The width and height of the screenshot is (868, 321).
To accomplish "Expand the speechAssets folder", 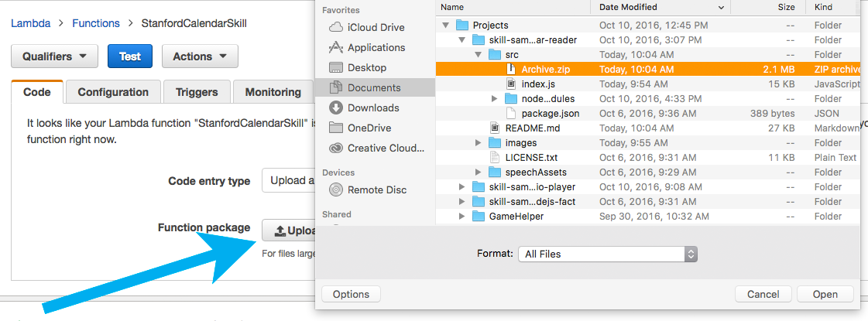I will point(478,172).
